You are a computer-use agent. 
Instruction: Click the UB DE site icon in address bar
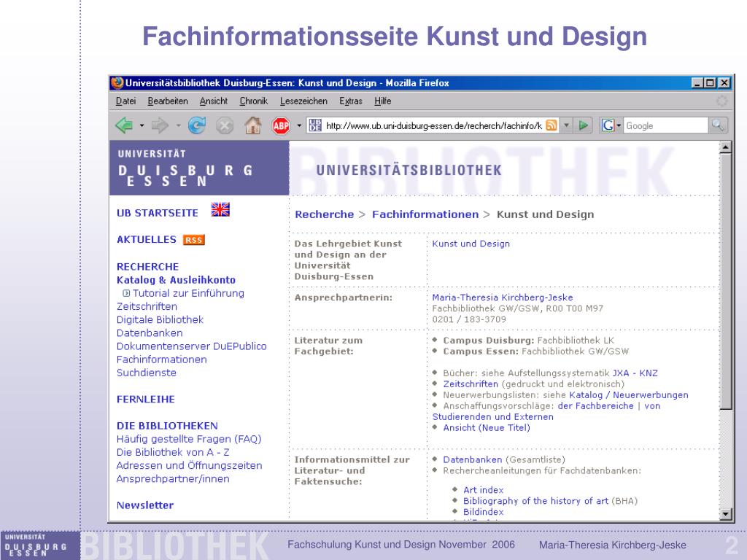[x=315, y=125]
